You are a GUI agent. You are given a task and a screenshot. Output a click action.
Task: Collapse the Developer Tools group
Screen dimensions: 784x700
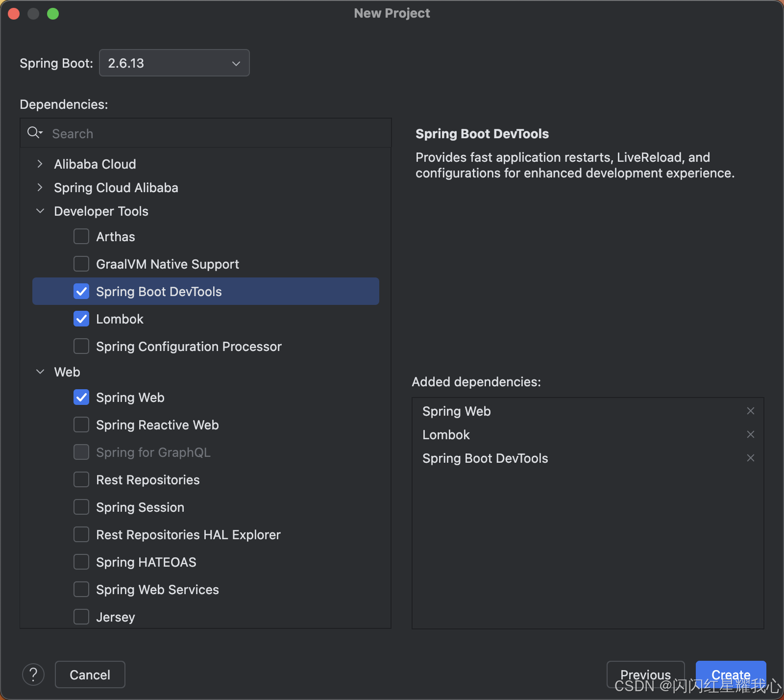[40, 211]
